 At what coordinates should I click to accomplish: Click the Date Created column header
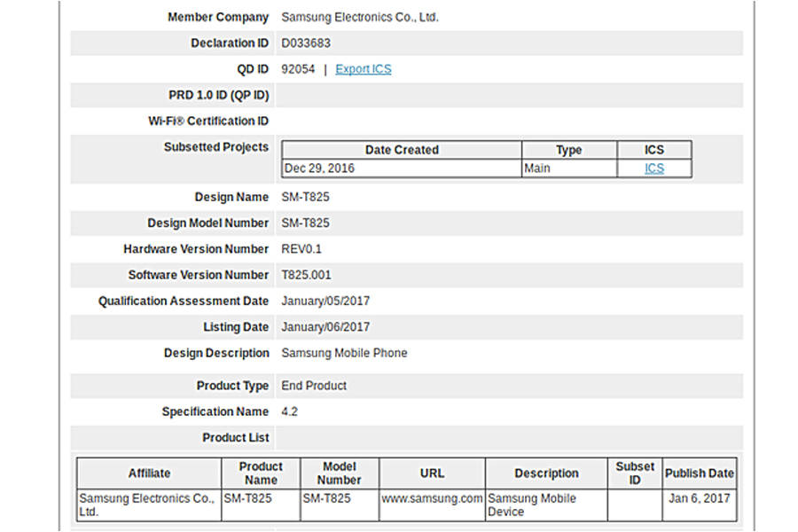pyautogui.click(x=402, y=150)
